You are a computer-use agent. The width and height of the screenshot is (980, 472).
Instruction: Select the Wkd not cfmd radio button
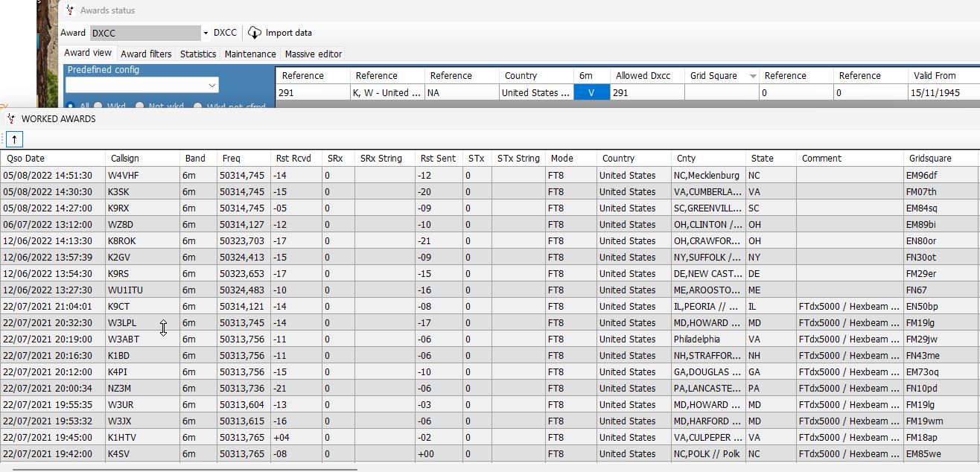pos(198,106)
